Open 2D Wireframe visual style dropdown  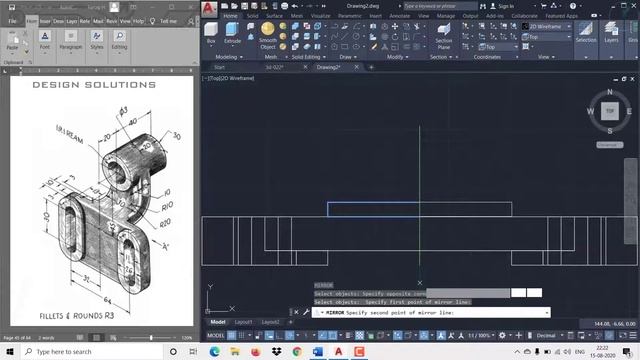pyautogui.click(x=547, y=27)
